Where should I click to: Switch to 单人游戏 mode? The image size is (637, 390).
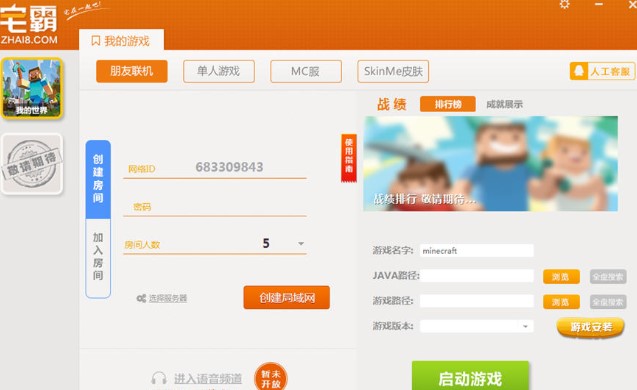tap(219, 71)
